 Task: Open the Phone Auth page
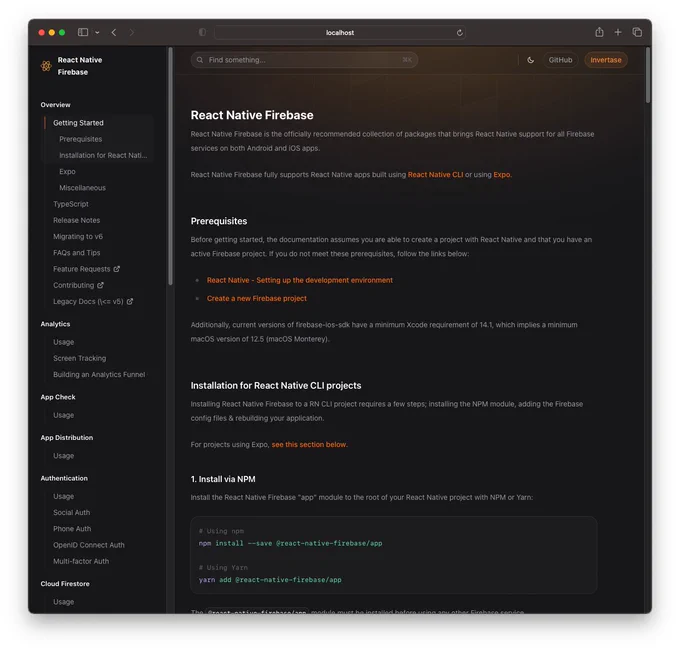(x=72, y=529)
